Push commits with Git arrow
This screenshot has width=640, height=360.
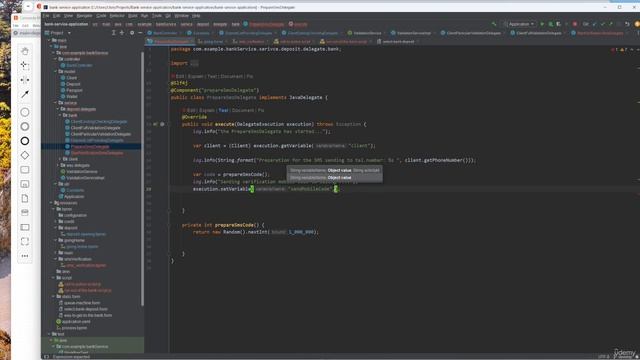coord(611,24)
